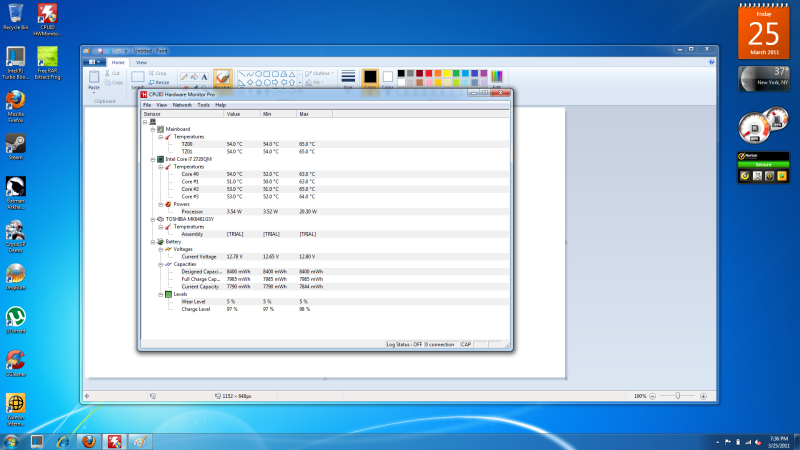This screenshot has height=450, width=800.
Task: Click the Max column header
Action: pos(314,114)
